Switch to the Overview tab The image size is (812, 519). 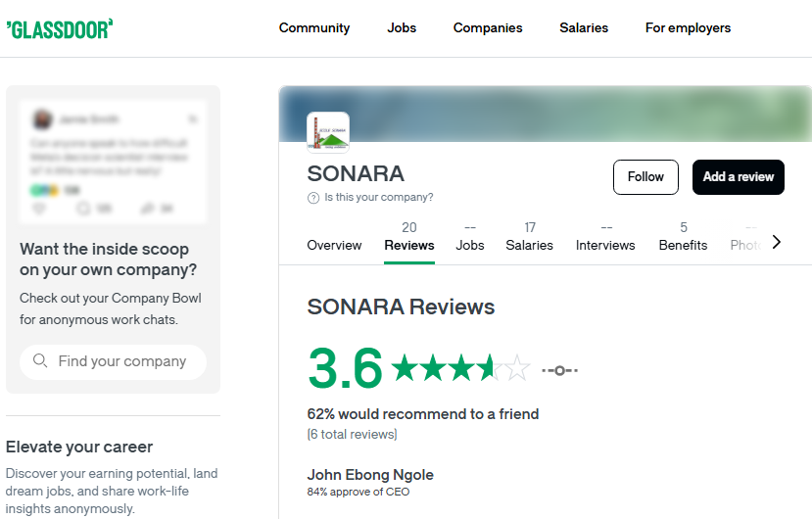[334, 245]
